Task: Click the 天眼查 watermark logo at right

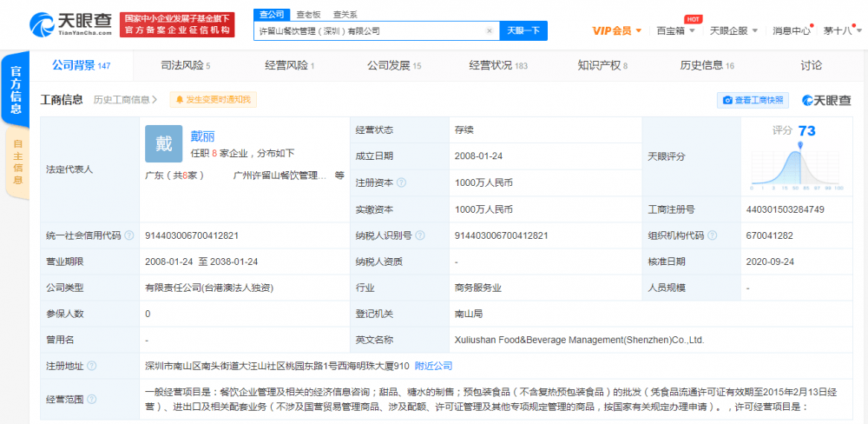Action: [826, 100]
